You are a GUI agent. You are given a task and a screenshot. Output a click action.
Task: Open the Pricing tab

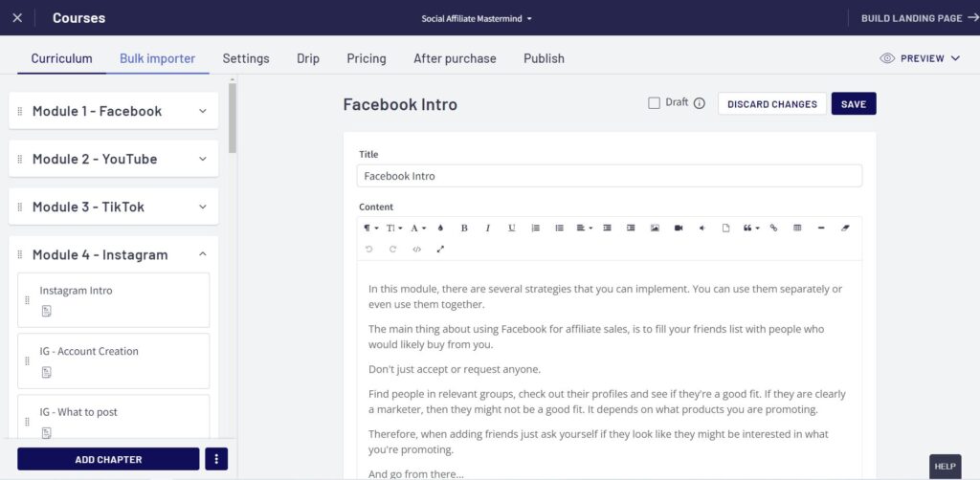367,58
